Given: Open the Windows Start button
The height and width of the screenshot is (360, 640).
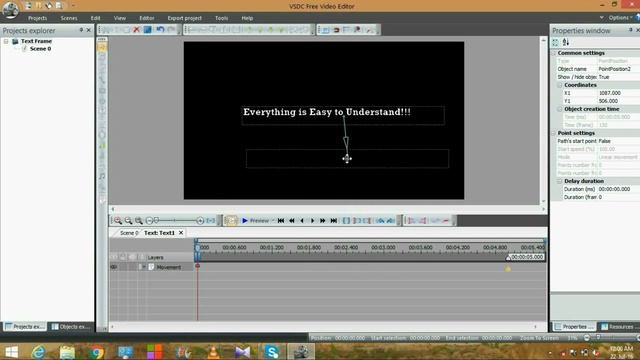Looking at the screenshot, I should (x=11, y=352).
